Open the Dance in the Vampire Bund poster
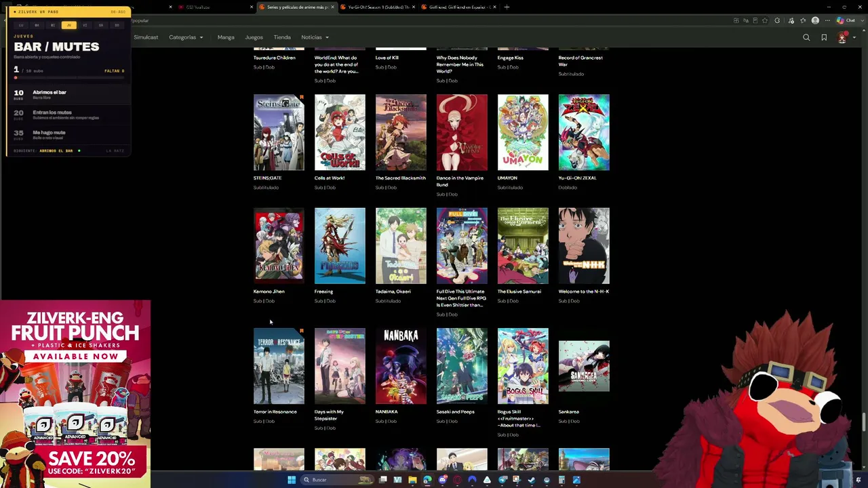868x488 pixels. (x=462, y=132)
